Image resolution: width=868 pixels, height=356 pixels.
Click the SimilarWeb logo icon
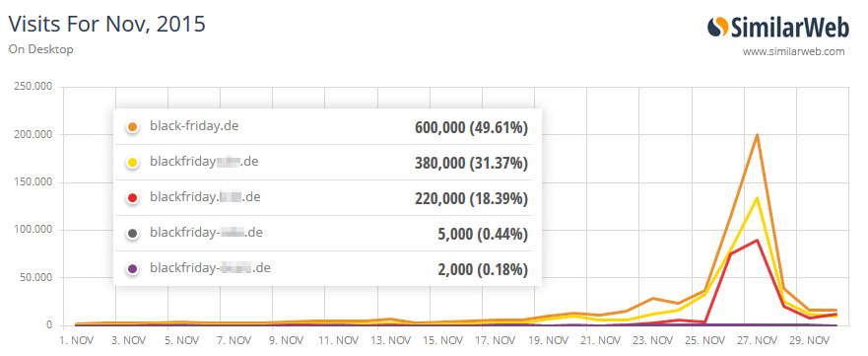[718, 28]
